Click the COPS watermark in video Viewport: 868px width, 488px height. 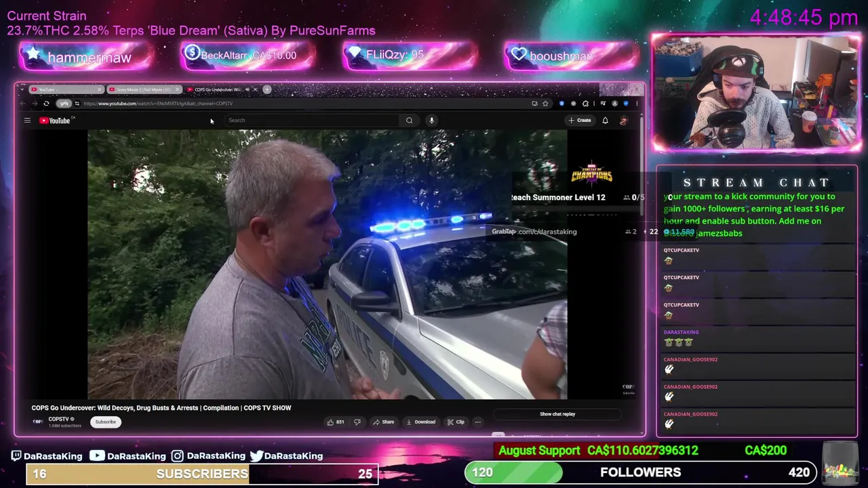click(x=629, y=388)
